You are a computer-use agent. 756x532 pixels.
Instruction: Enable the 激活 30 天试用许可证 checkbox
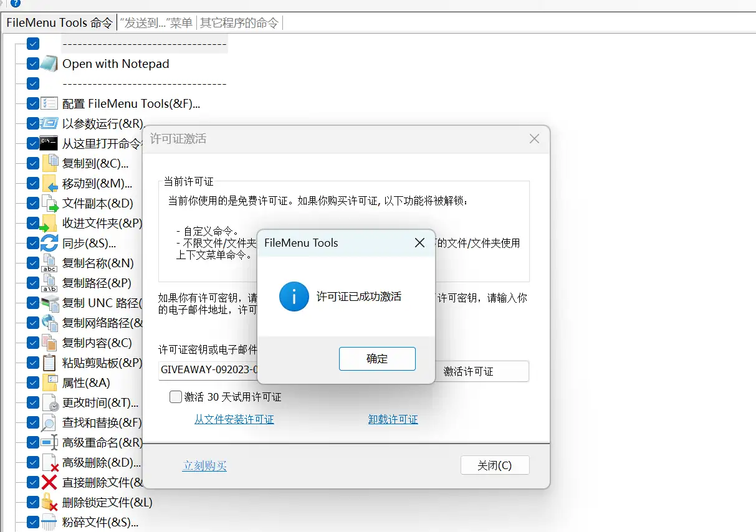[x=176, y=397]
